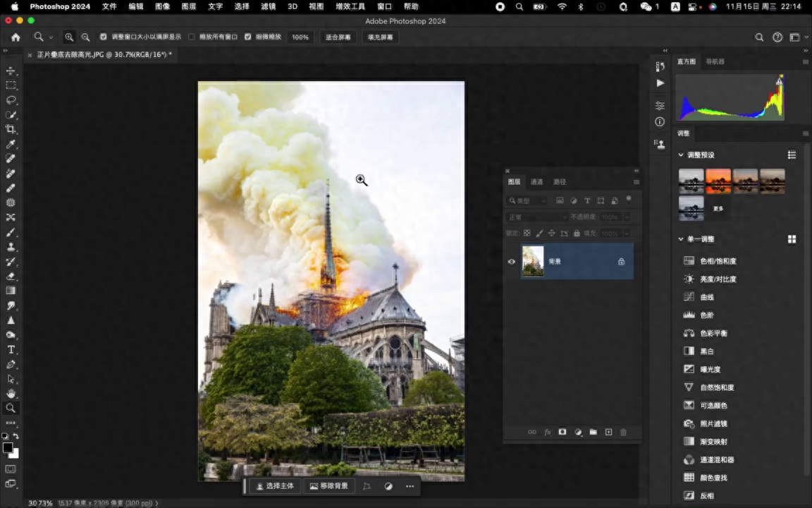Open layer blend mode 正常 dropdown
The width and height of the screenshot is (812, 508).
pos(536,217)
